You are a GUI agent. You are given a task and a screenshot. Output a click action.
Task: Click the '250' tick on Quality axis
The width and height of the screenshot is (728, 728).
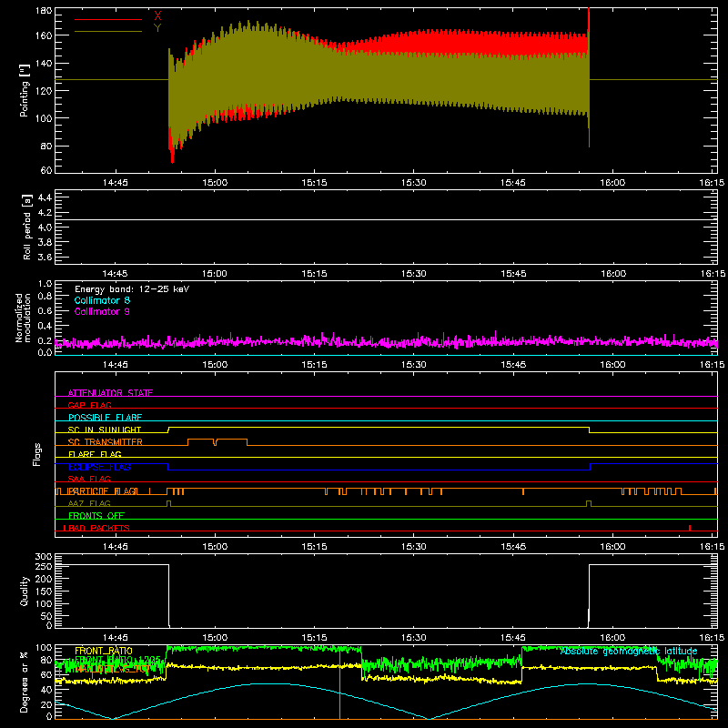click(x=43, y=566)
